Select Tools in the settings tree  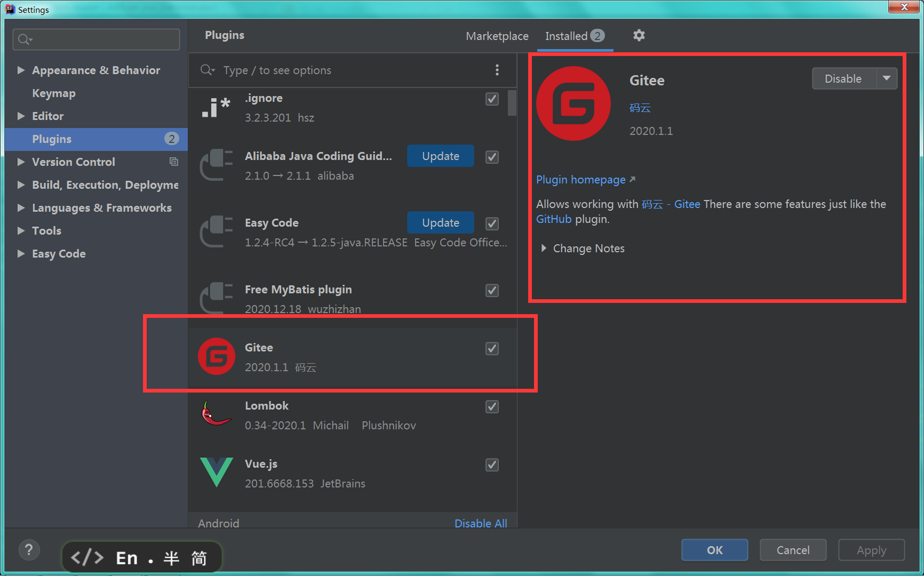pyautogui.click(x=46, y=230)
